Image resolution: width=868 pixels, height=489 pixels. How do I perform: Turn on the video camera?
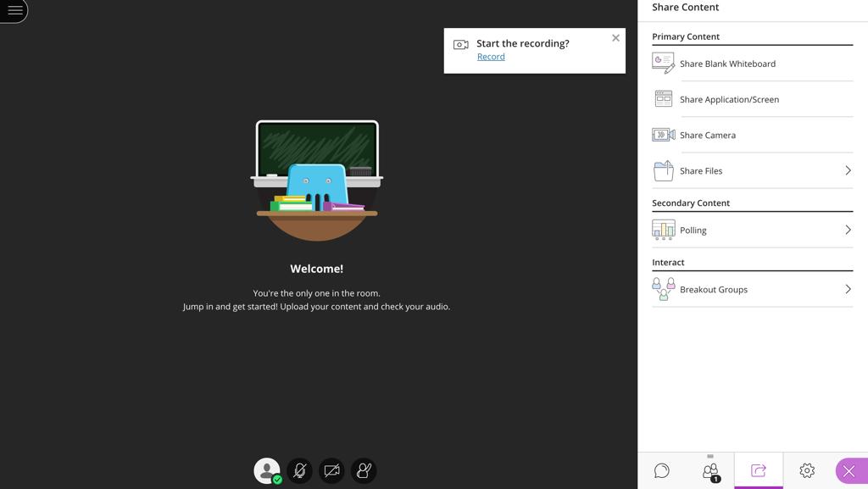(331, 470)
